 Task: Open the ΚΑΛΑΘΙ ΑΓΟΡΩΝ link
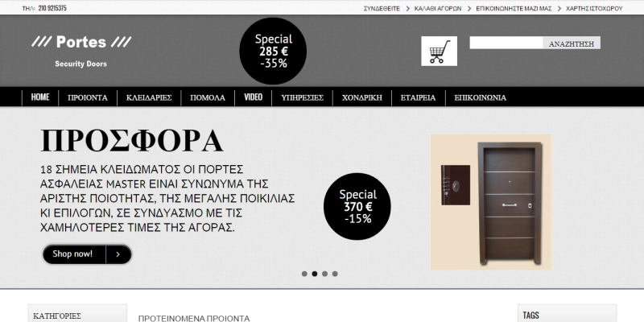click(x=438, y=8)
